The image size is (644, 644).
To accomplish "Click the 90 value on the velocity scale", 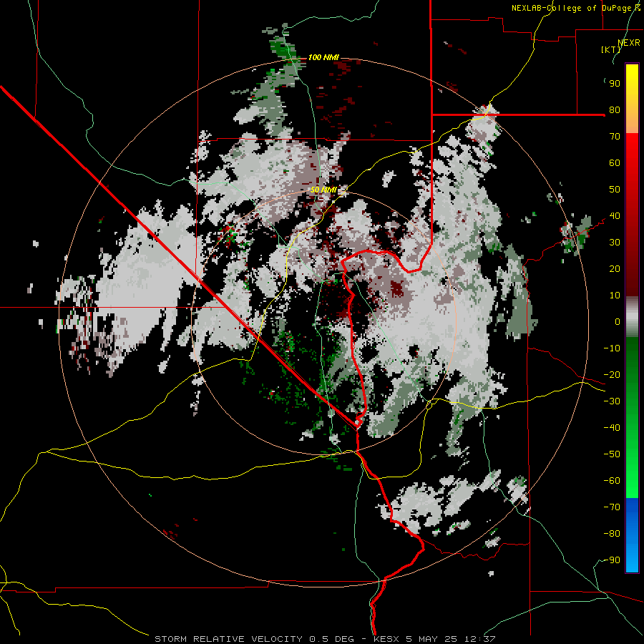I will [615, 84].
